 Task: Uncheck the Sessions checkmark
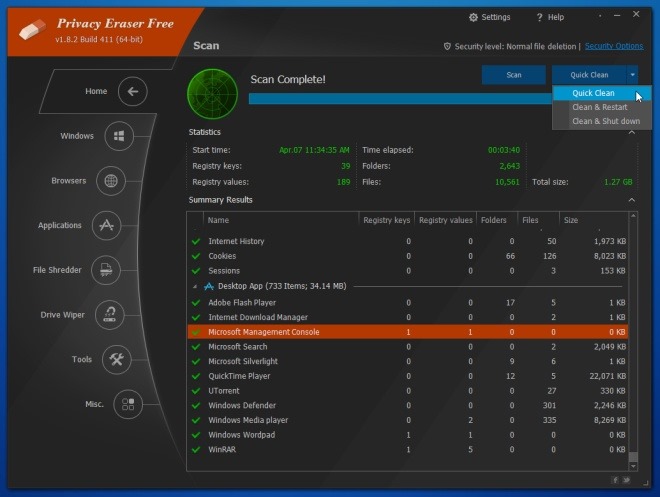click(196, 271)
